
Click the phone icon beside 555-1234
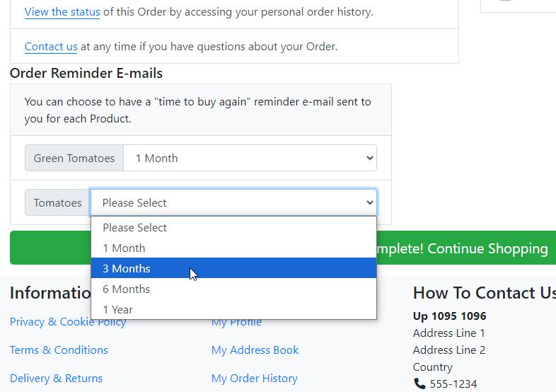(419, 384)
